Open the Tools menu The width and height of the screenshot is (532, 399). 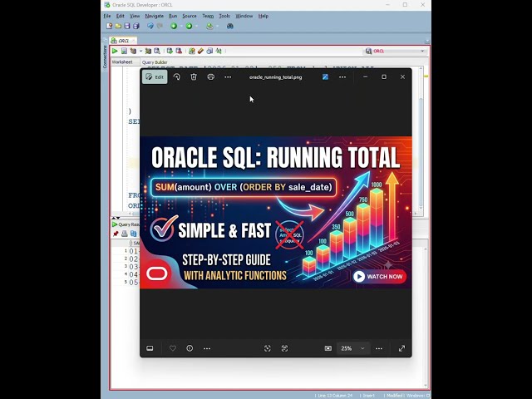tap(224, 16)
